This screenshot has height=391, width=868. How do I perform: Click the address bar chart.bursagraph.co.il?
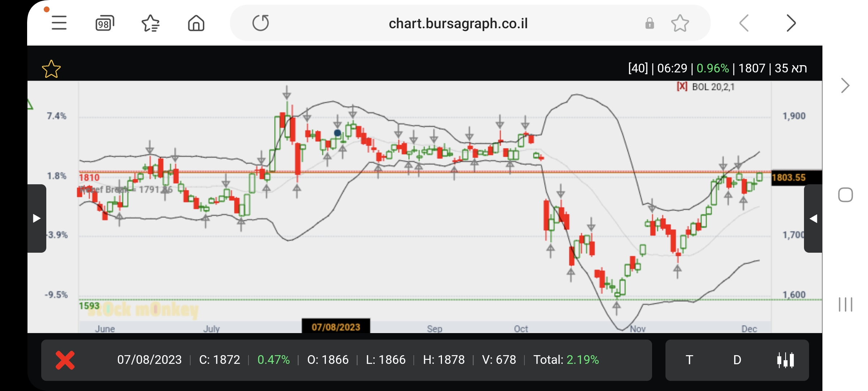tap(458, 24)
